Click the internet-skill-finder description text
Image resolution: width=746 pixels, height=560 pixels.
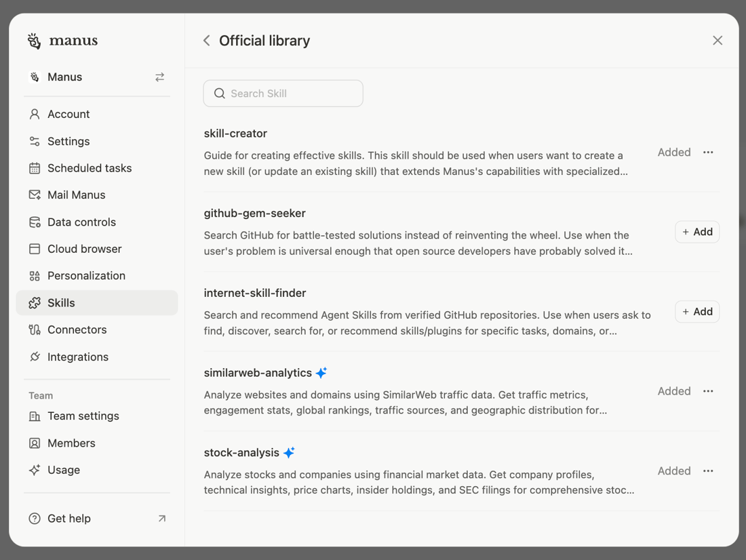(x=427, y=323)
